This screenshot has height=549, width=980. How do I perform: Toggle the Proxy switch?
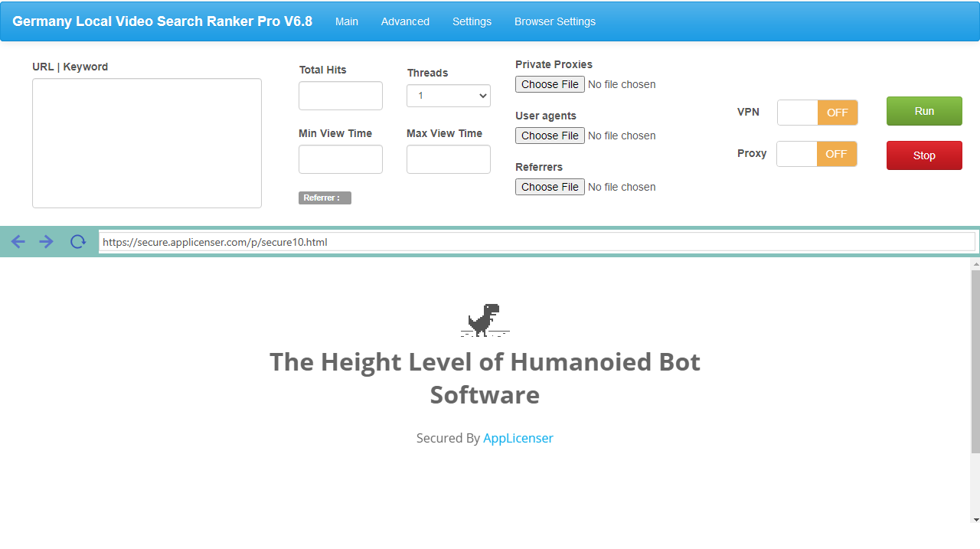click(817, 154)
